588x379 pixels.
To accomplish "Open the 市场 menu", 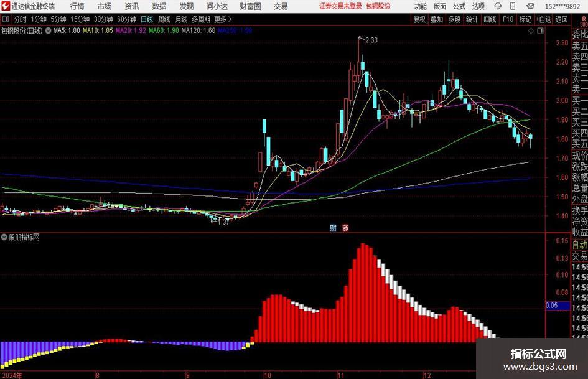I will (105, 6).
